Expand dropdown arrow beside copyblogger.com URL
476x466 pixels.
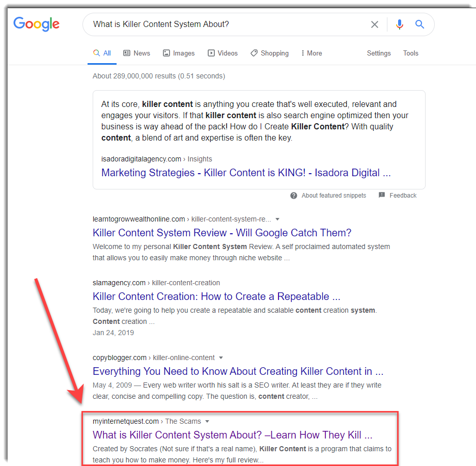pyautogui.click(x=221, y=358)
